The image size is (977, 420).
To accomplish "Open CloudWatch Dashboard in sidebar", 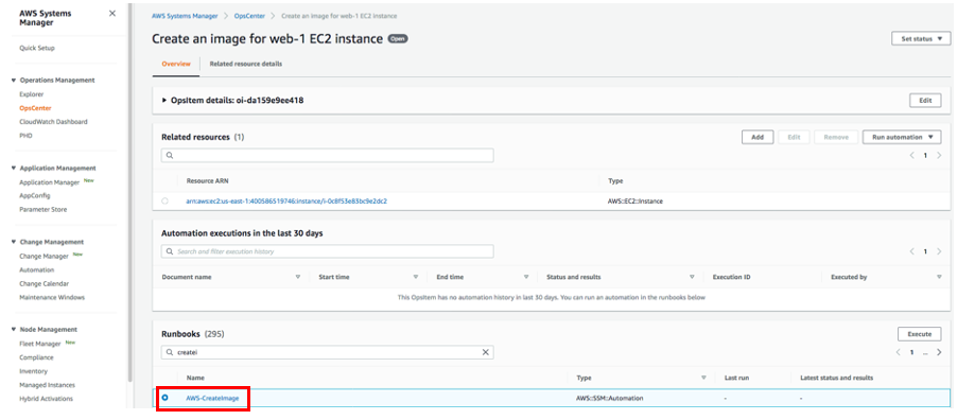I will (53, 122).
